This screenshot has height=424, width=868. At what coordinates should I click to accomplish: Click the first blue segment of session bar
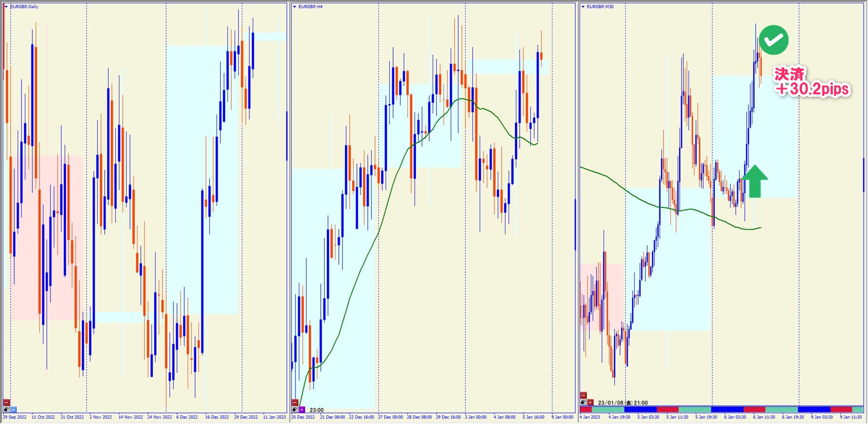click(x=640, y=409)
